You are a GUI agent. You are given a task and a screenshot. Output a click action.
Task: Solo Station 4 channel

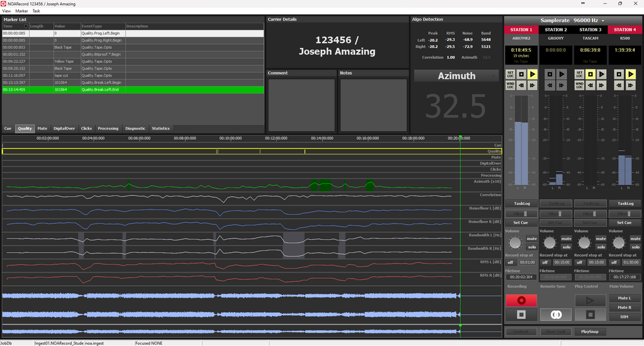pos(635,247)
